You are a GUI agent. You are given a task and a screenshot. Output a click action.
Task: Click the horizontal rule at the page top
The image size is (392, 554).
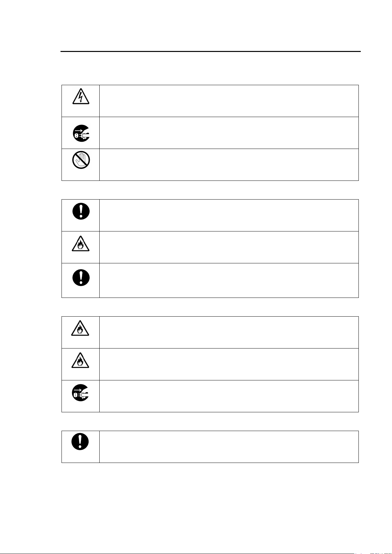click(210, 51)
